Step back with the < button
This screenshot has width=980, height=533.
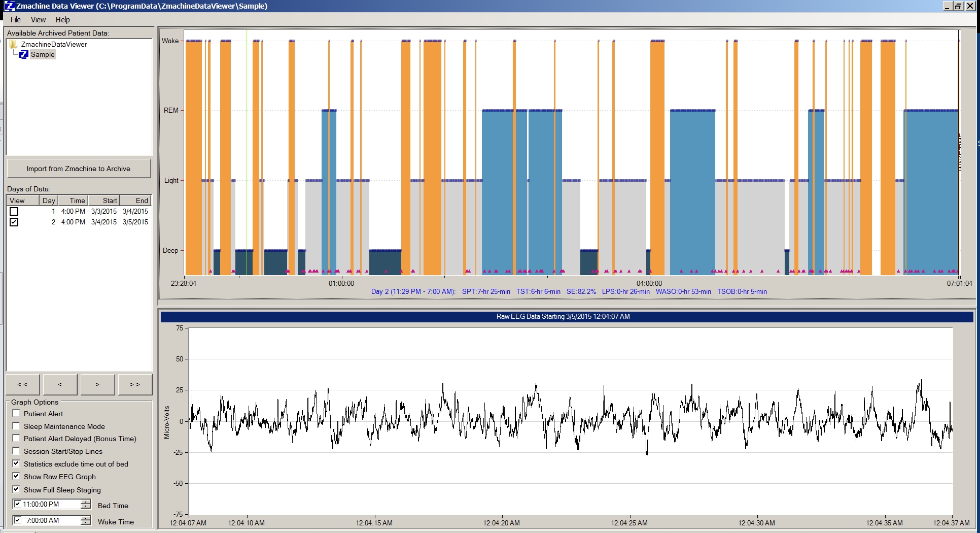click(x=60, y=384)
